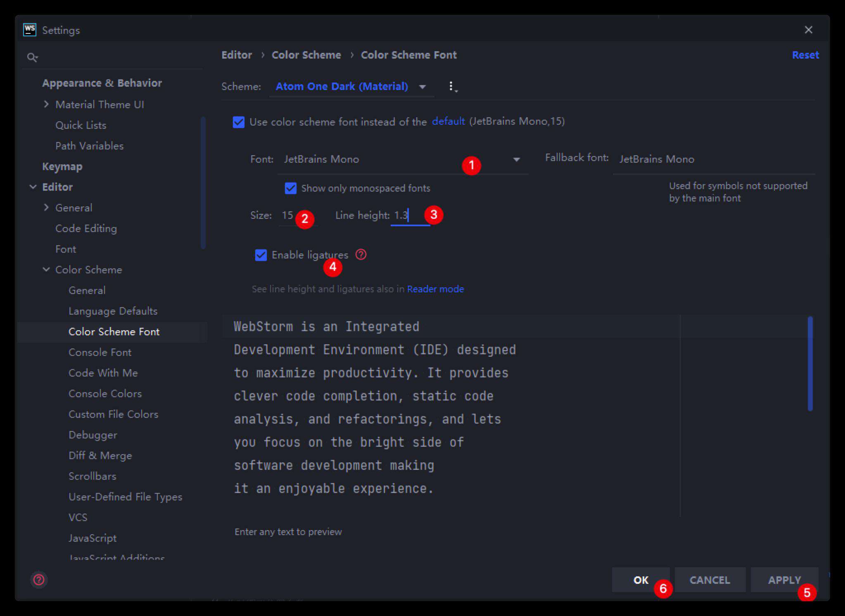
Task: Open Console Colors page
Action: pyautogui.click(x=105, y=393)
